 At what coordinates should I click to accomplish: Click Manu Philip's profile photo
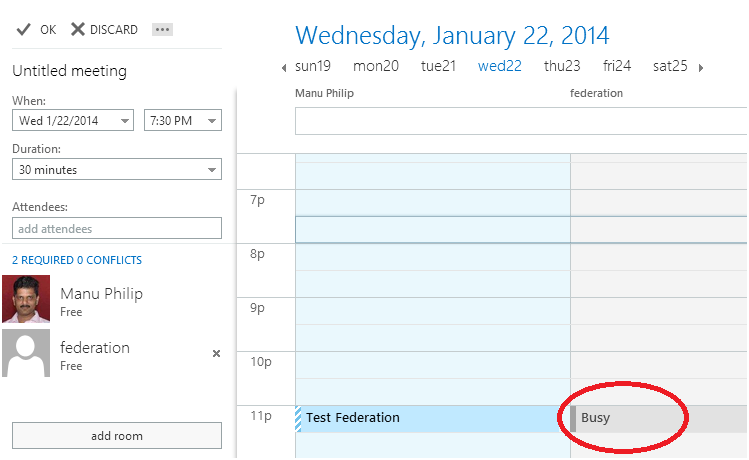point(26,299)
